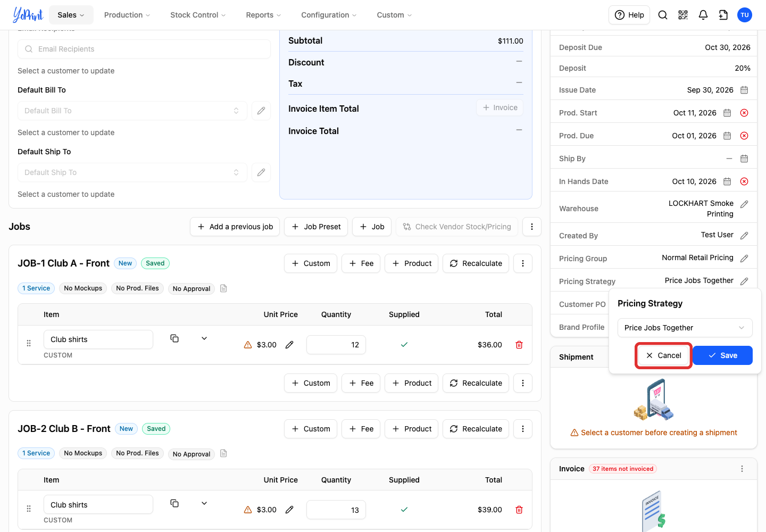766x532 pixels.
Task: Edit Default Bill To pencil icon
Action: tap(261, 111)
